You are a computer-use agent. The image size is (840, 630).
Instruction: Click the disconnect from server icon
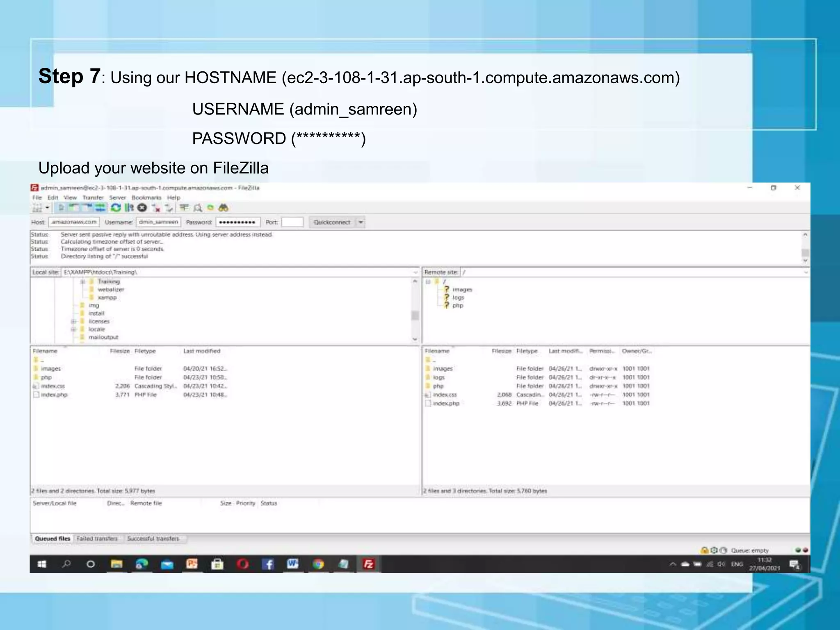[x=156, y=208]
